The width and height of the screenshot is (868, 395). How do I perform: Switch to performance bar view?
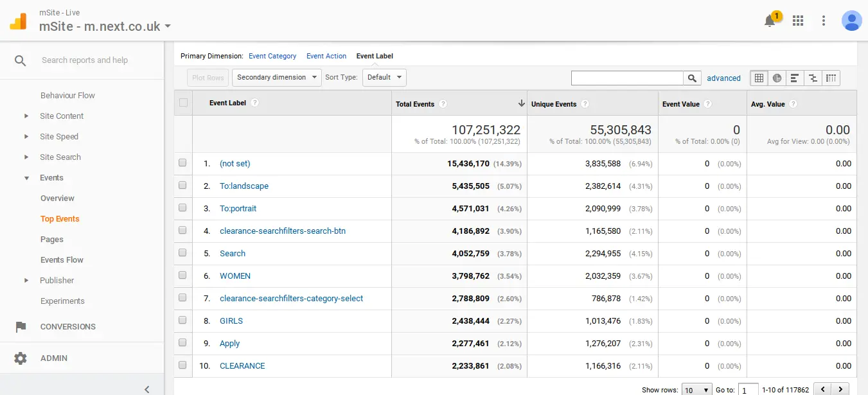click(x=795, y=78)
